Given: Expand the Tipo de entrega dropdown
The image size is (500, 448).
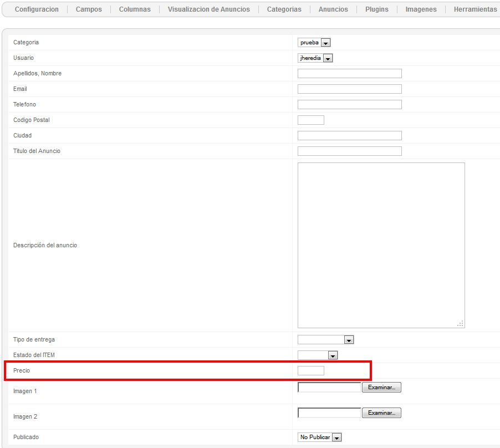Looking at the screenshot, I should tap(325, 339).
